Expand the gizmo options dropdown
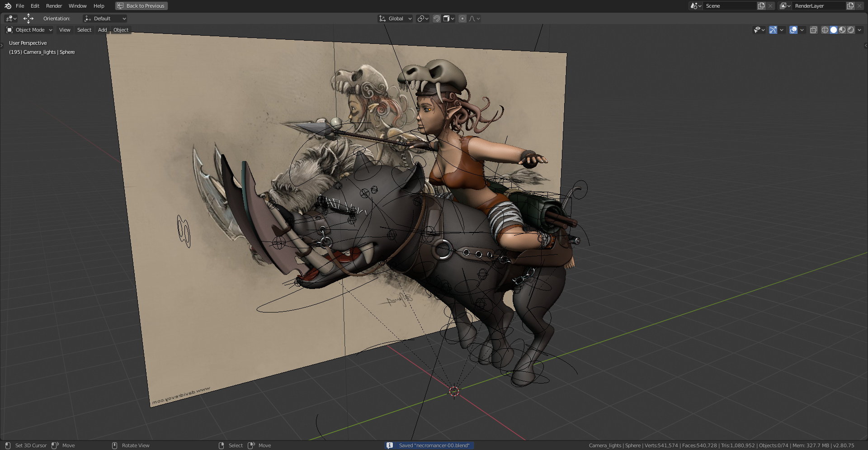 coord(782,30)
